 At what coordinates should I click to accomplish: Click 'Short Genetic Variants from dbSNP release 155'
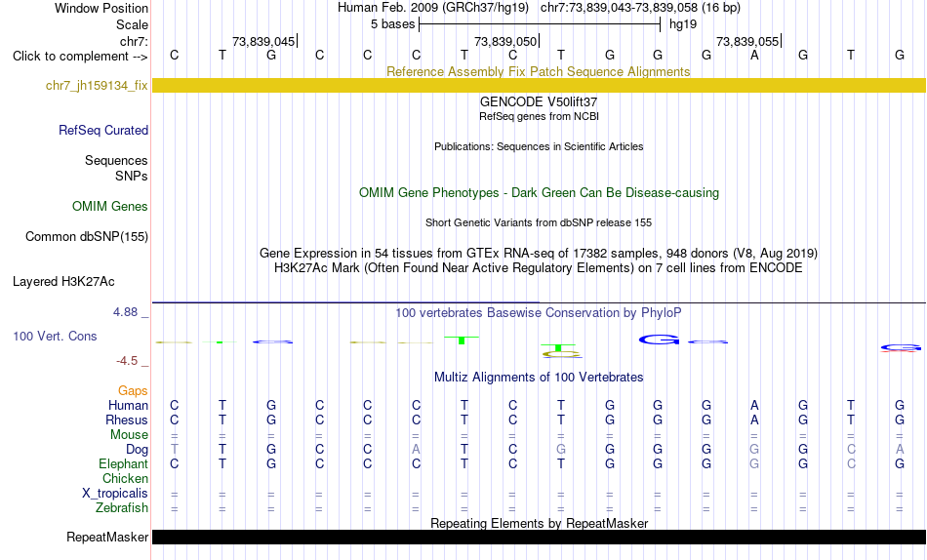click(539, 223)
